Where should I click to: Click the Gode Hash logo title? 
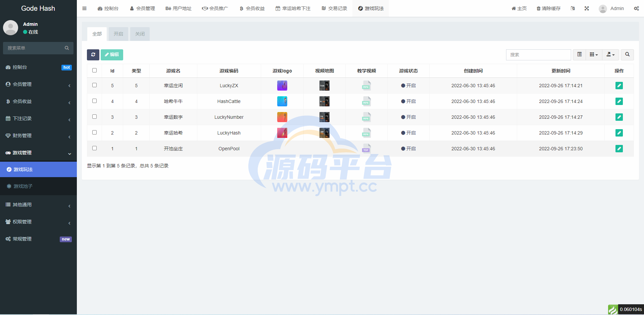coord(38,8)
